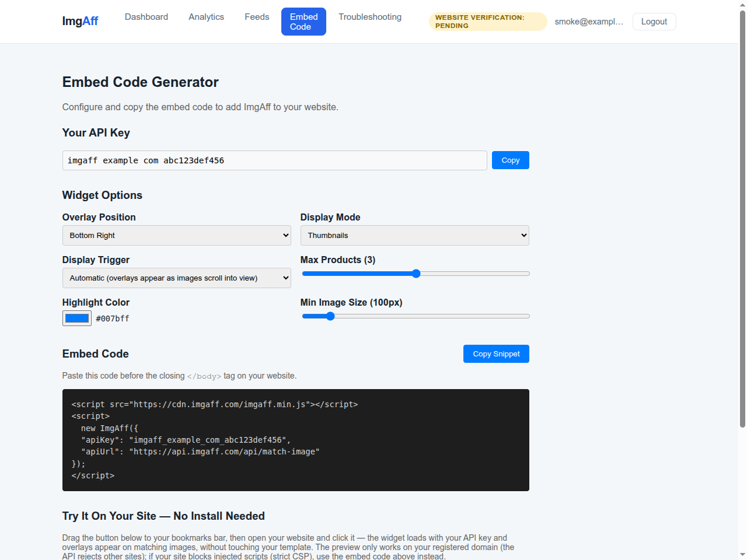The width and height of the screenshot is (747, 560).
Task: Click the Your API Key heading
Action: [96, 133]
